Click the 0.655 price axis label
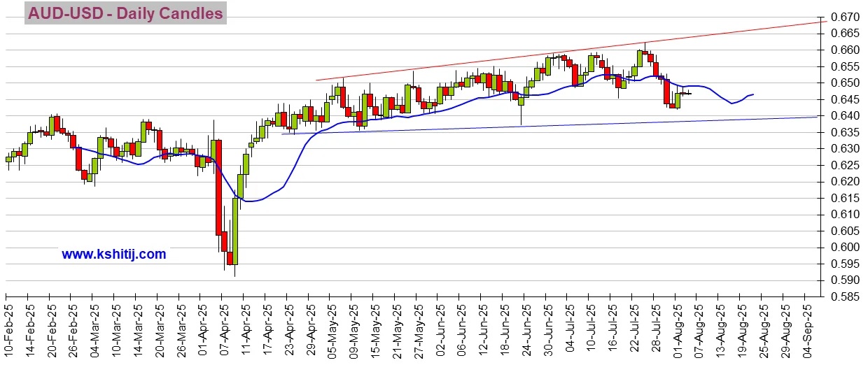The height and width of the screenshot is (372, 868). (x=844, y=66)
